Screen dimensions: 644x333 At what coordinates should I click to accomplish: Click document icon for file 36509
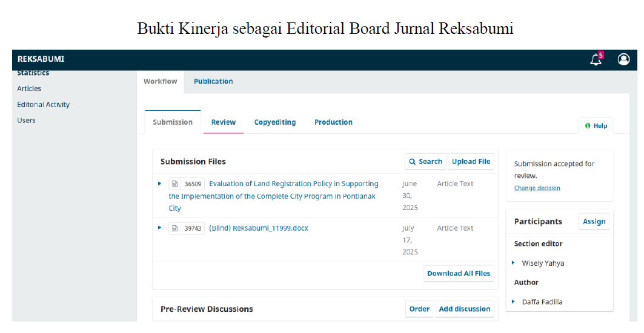[175, 184]
